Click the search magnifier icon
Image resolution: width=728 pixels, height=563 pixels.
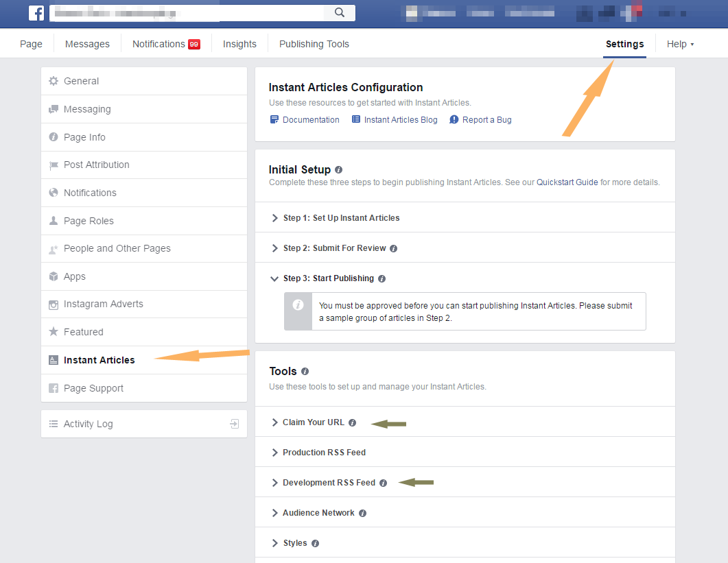(x=340, y=12)
